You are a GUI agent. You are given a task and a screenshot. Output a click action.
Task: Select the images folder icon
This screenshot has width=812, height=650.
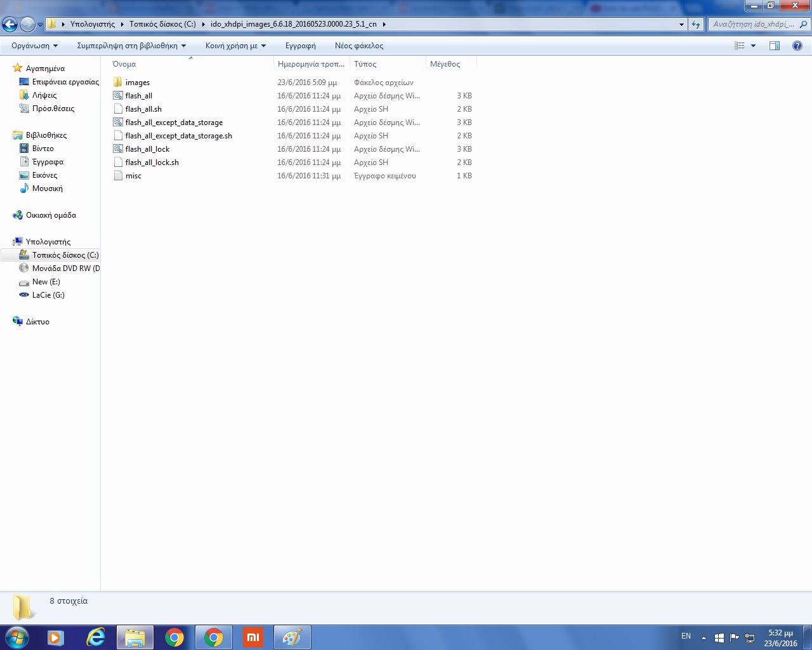point(118,83)
